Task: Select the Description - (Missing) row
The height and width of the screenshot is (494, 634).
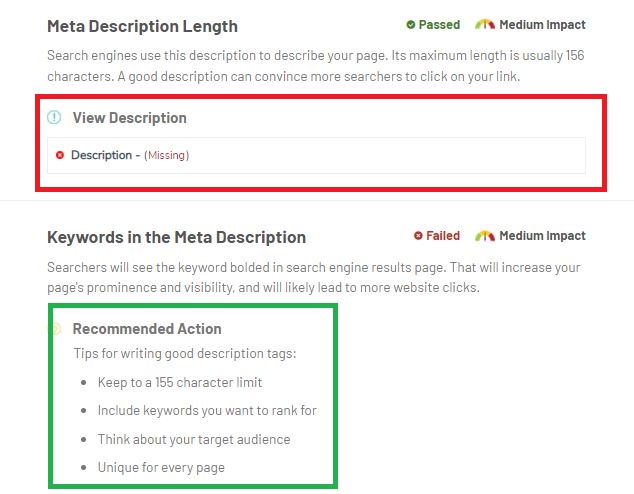Action: click(x=316, y=155)
